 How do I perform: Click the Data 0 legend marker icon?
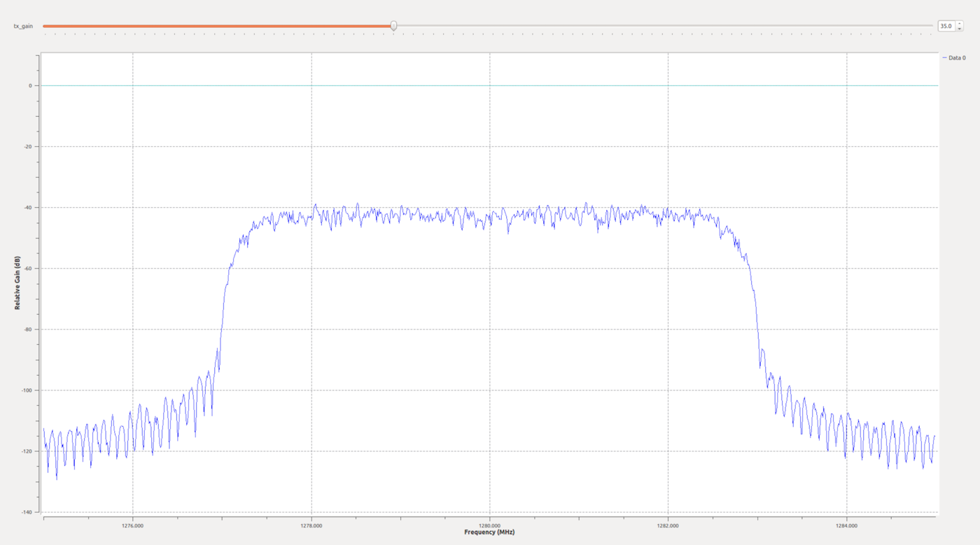click(x=944, y=57)
